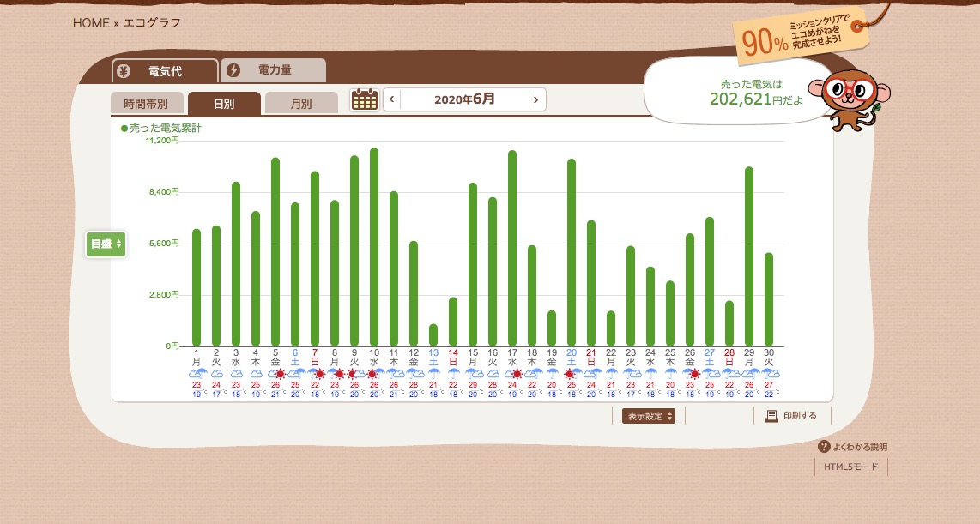Click the 11,200円 axis label
The width and height of the screenshot is (980, 524).
point(162,141)
